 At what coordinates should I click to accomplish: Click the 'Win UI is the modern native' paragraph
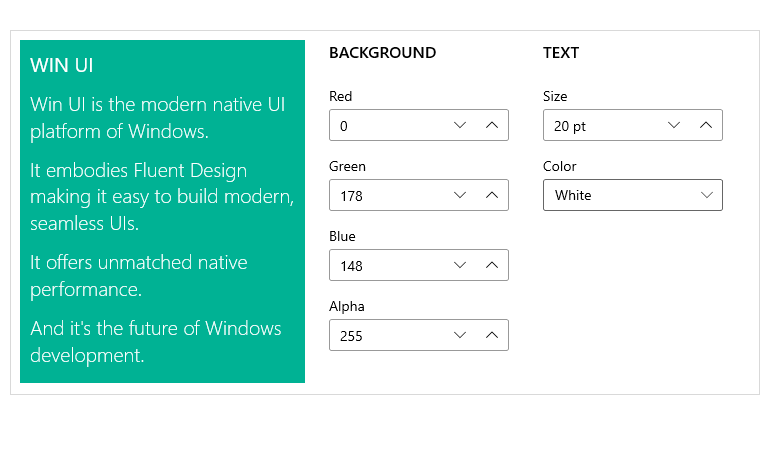point(158,118)
